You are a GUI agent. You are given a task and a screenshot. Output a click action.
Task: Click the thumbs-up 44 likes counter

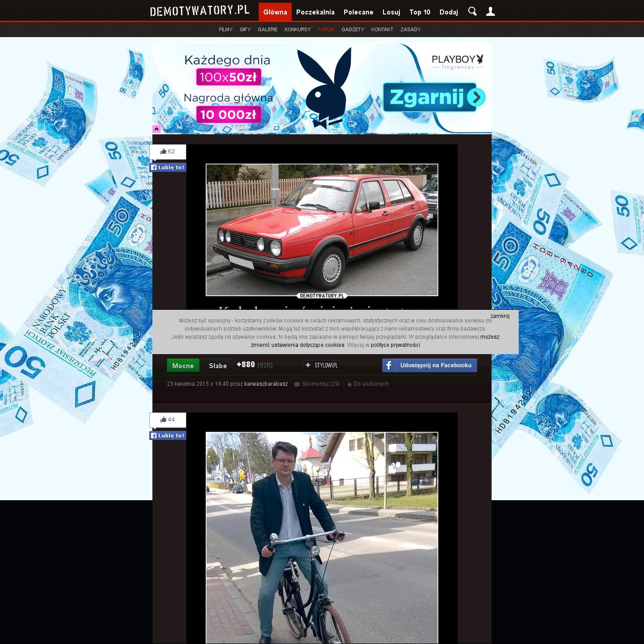tap(168, 420)
